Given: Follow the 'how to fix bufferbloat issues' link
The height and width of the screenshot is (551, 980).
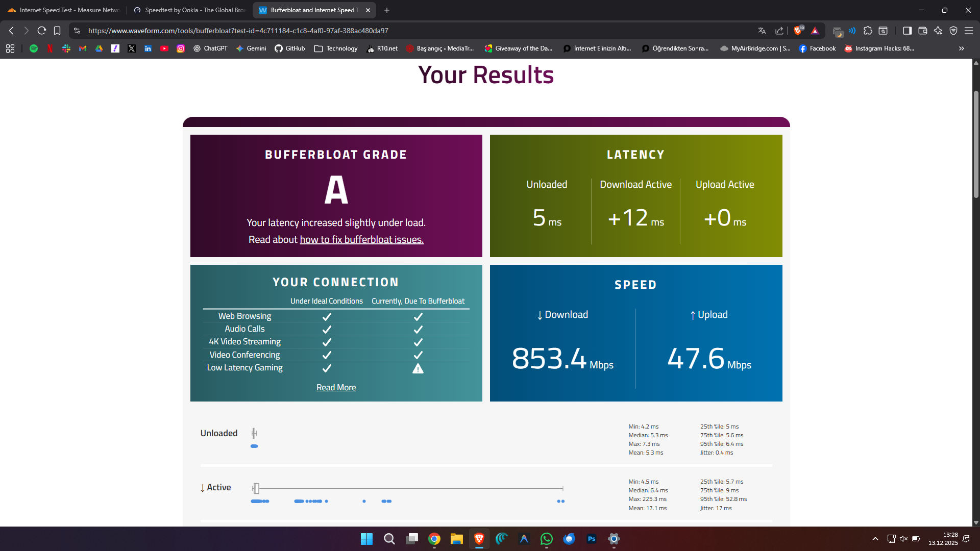Looking at the screenshot, I should coord(361,240).
